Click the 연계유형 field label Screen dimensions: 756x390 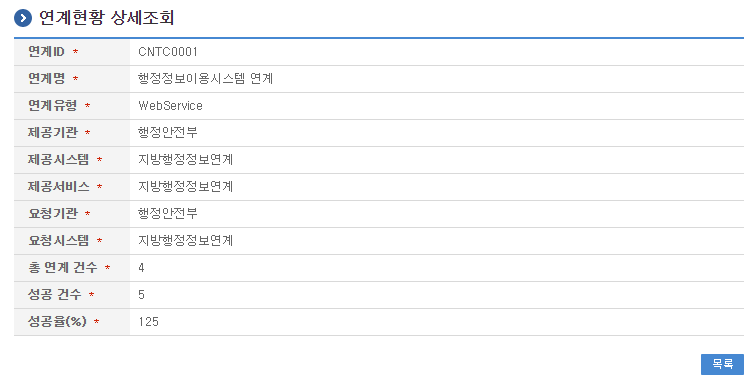(53, 106)
